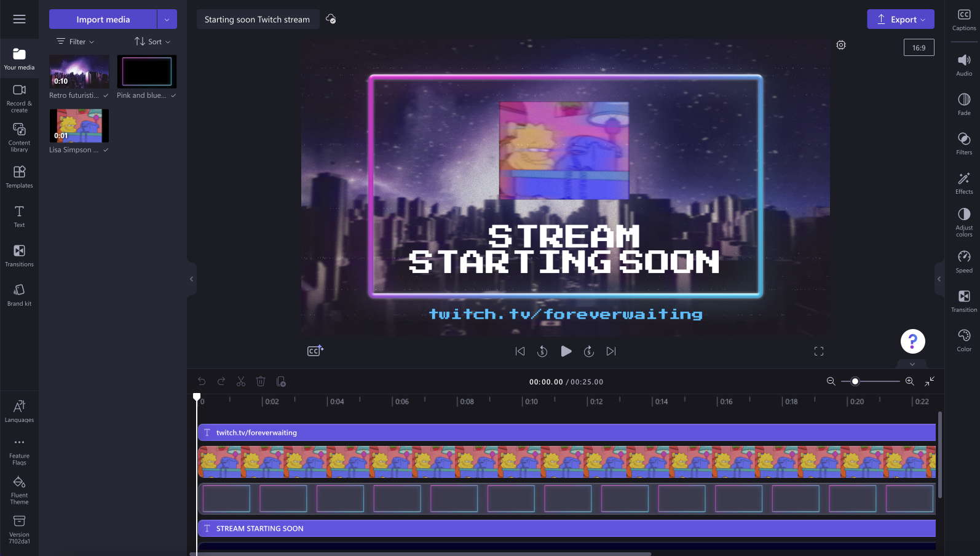Screen dimensions: 980x556
Task: Rewind five seconds
Action: [x=542, y=351]
